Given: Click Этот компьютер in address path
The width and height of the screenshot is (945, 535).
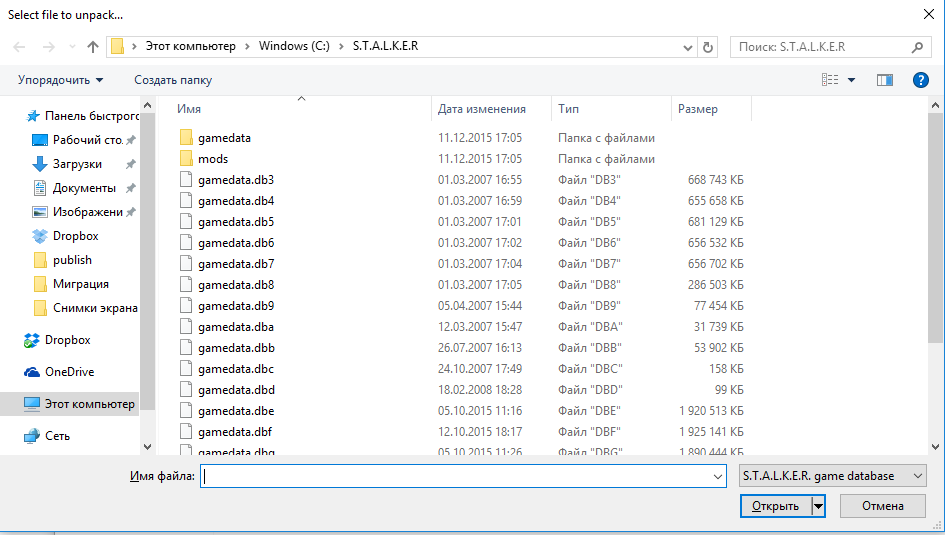Looking at the screenshot, I should pos(190,46).
